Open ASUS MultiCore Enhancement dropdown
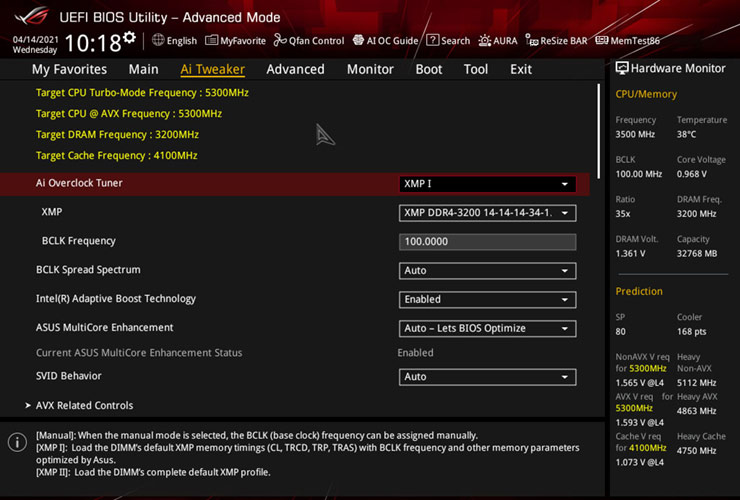Image resolution: width=740 pixels, height=500 pixels. [x=488, y=329]
